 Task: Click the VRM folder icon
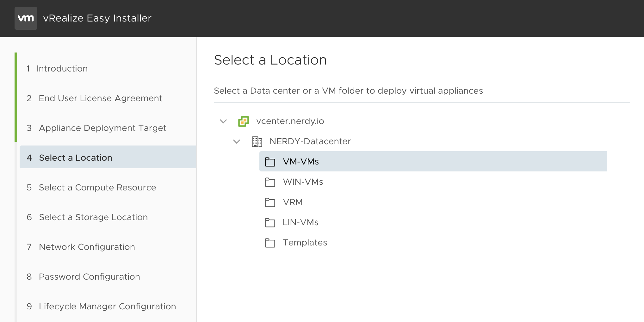pyautogui.click(x=270, y=202)
